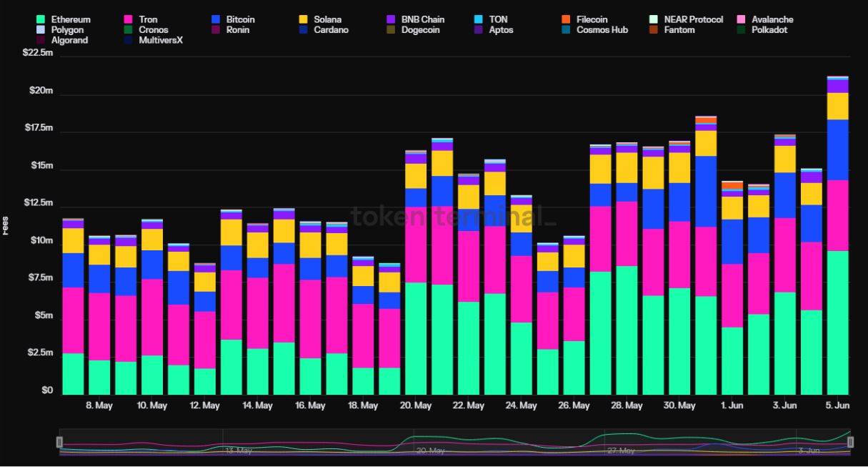868x467 pixels.
Task: Click the blue Bitcoin segment of the 5. Jun bar
Action: 837,149
